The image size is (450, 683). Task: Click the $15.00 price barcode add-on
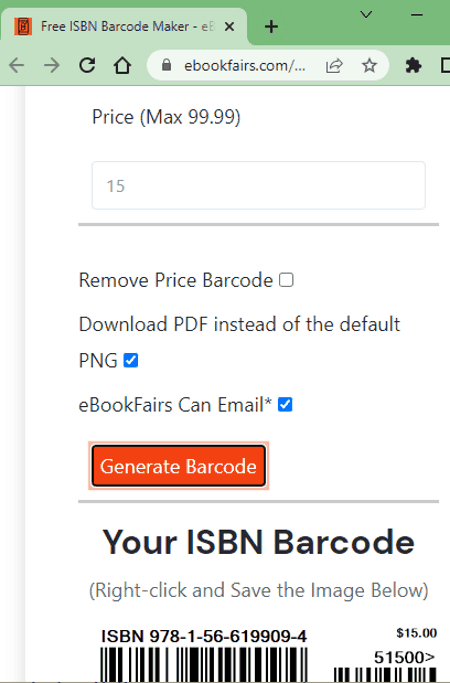click(386, 654)
